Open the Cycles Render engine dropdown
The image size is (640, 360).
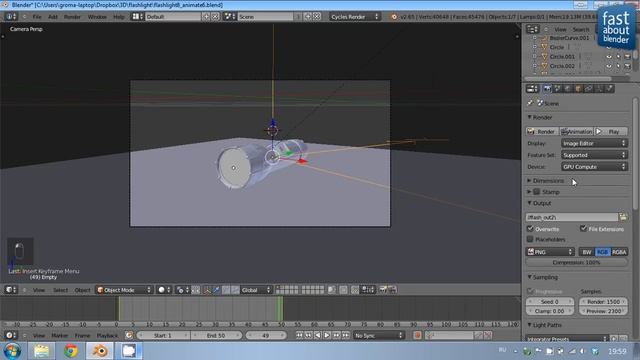pos(355,17)
